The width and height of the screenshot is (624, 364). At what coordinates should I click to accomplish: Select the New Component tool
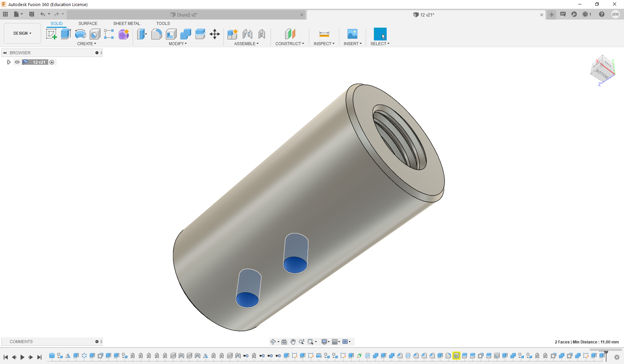pos(233,34)
